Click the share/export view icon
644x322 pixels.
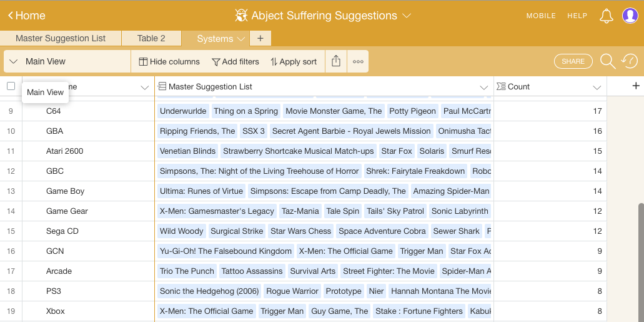coord(336,61)
